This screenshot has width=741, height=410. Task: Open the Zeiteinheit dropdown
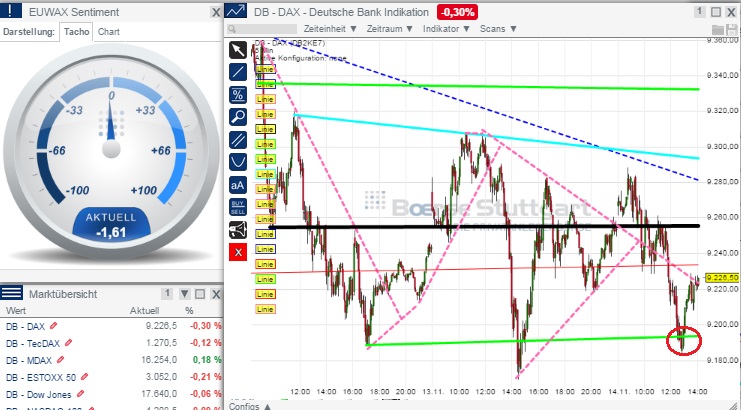(x=330, y=29)
